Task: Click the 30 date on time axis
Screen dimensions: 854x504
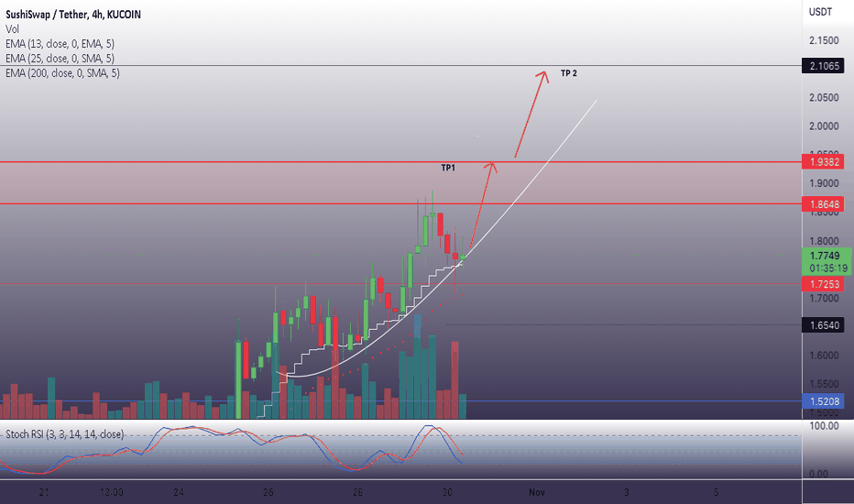Action: click(x=447, y=493)
